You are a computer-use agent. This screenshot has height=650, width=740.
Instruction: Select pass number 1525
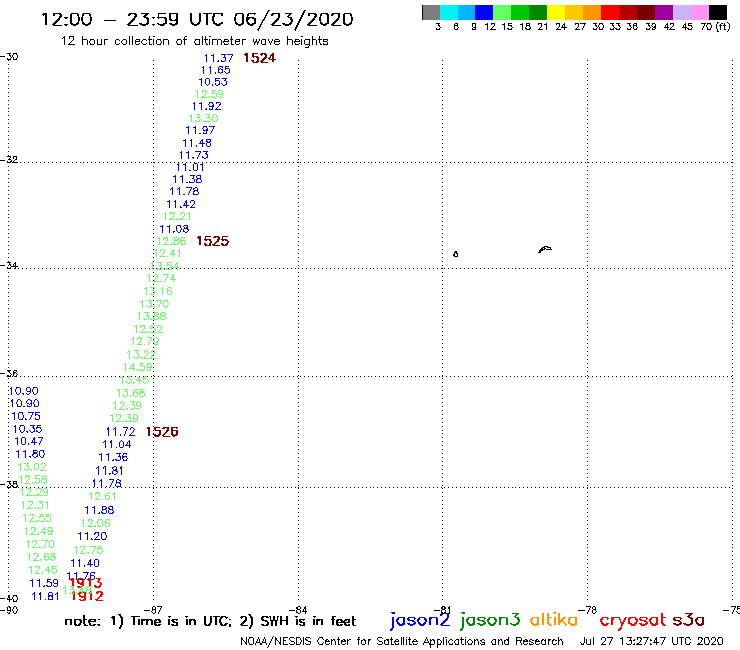tap(212, 241)
